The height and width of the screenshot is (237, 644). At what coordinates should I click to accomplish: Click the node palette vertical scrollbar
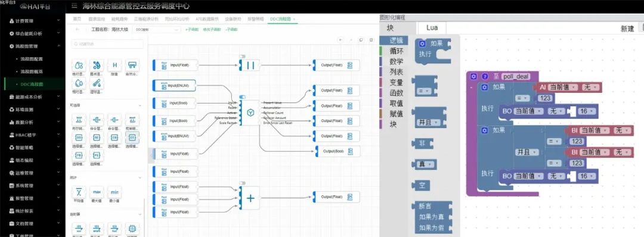[144, 217]
